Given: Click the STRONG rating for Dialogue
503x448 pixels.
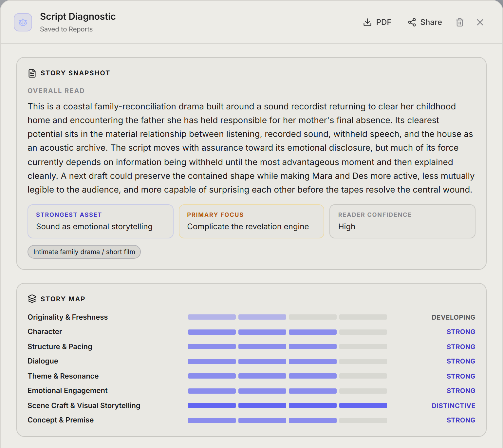Looking at the screenshot, I should click(x=461, y=361).
